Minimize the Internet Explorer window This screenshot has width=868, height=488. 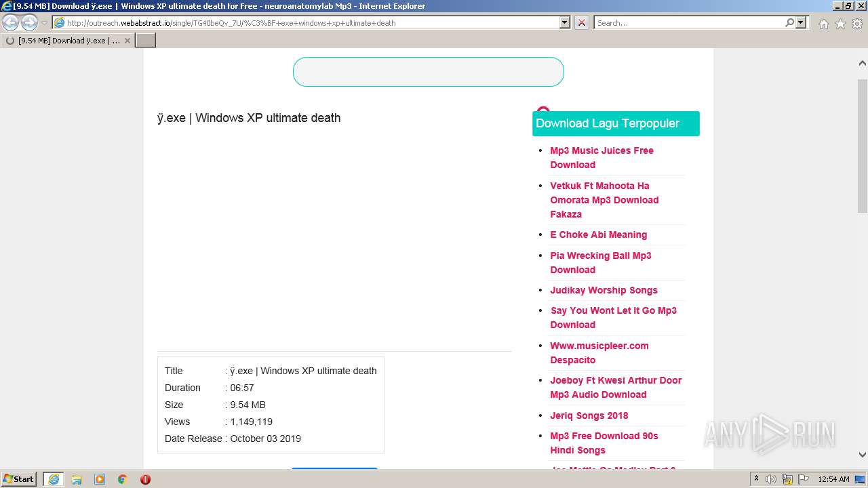pos(836,6)
